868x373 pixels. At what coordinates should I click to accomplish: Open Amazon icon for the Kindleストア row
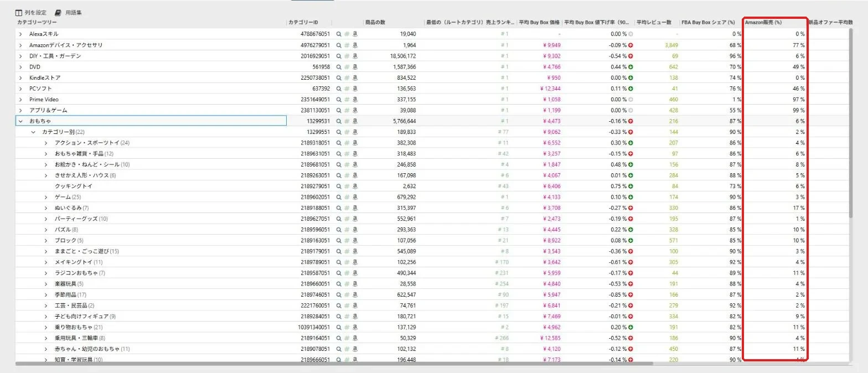(x=355, y=77)
